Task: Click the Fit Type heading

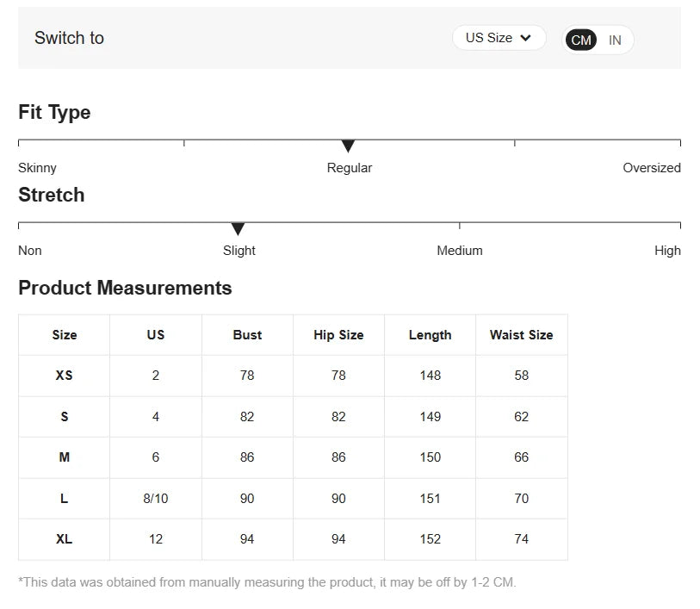Action: pos(54,113)
